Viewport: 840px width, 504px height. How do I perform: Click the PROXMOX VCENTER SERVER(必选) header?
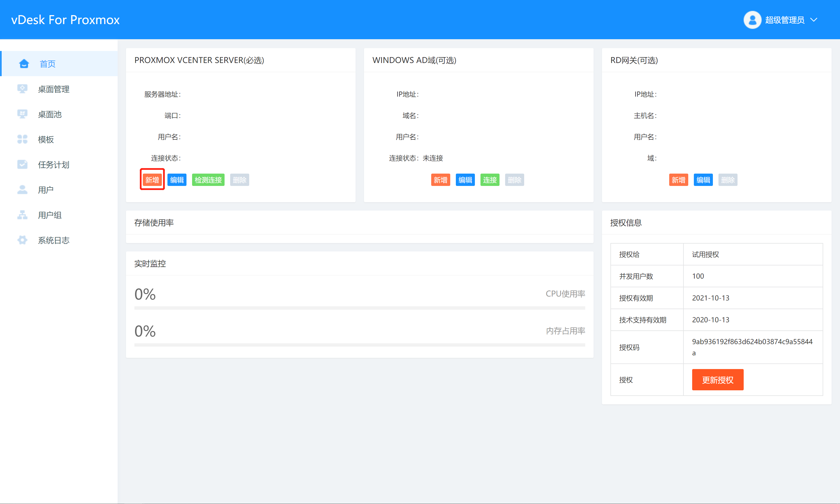[x=199, y=60]
